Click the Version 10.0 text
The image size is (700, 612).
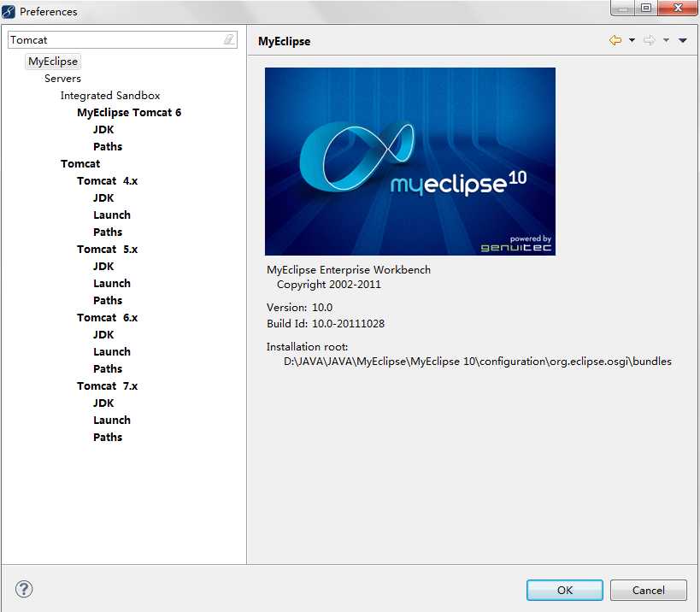point(299,307)
